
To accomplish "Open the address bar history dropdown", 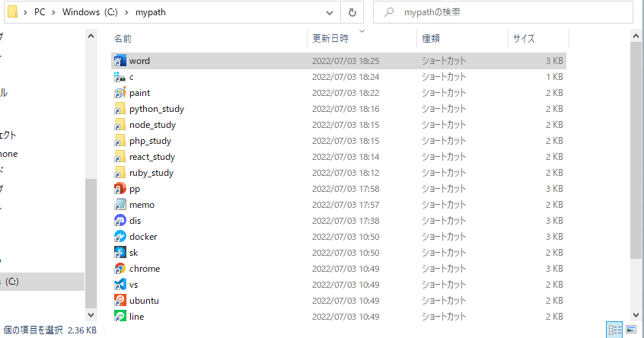I will (330, 13).
